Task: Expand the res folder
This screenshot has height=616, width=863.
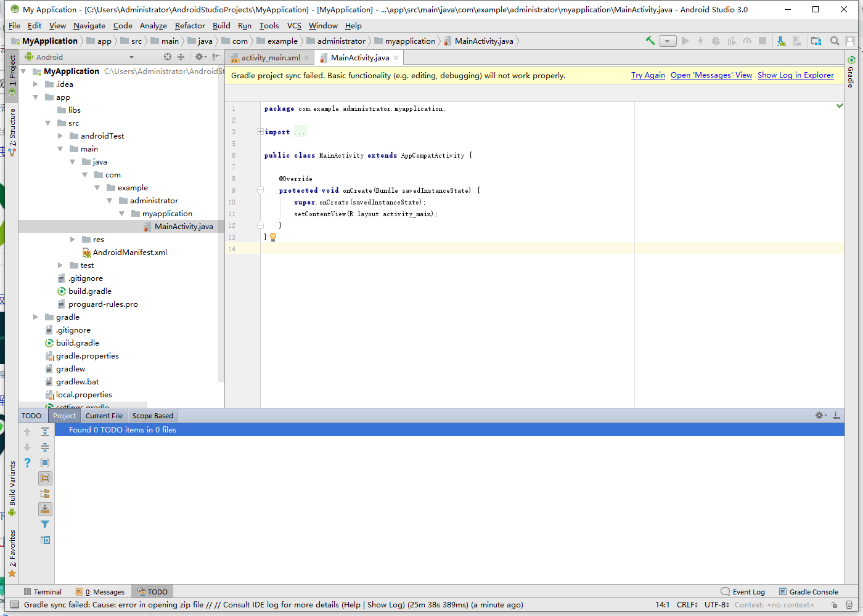Action: (x=73, y=240)
